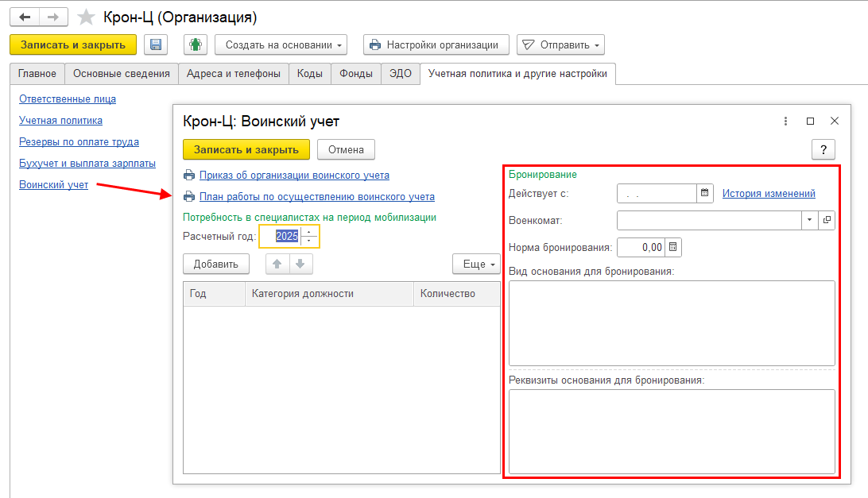Screen dimensions: 868x498
Task: Open calculator for Норма бронирования
Action: coord(672,247)
